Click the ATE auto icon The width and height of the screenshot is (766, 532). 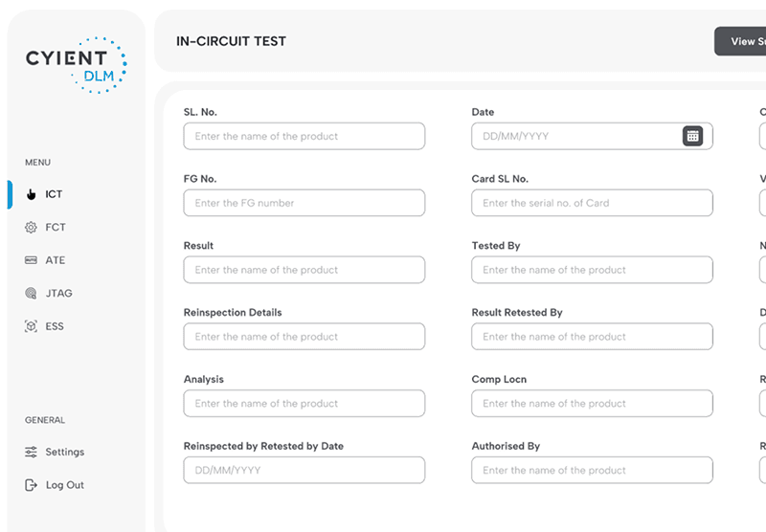tap(31, 260)
